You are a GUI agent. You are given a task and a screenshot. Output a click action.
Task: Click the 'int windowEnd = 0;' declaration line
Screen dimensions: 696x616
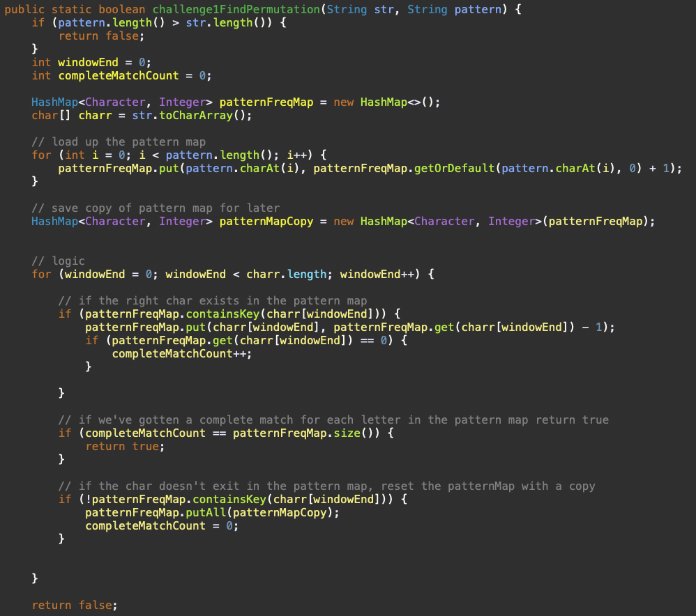[x=91, y=62]
